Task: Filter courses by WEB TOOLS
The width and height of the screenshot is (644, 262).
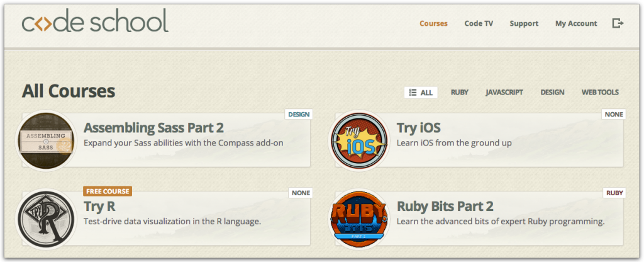Action: point(600,93)
